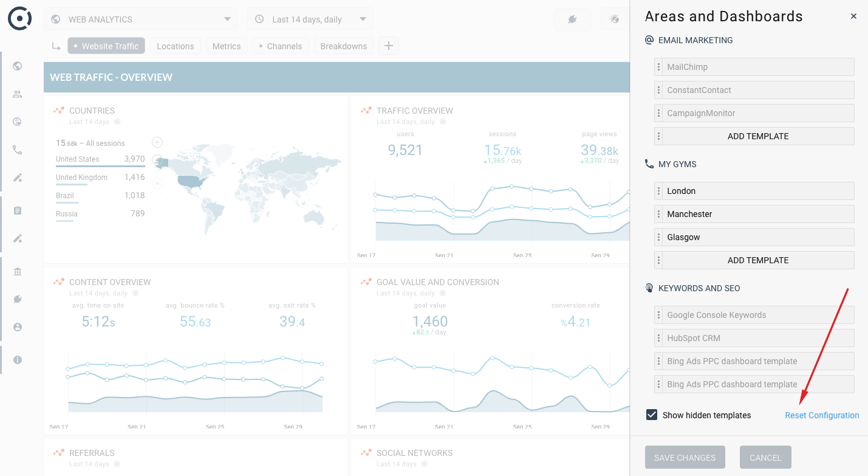Click the MailChimp row drag handle
The height and width of the screenshot is (476, 868).
(x=658, y=67)
